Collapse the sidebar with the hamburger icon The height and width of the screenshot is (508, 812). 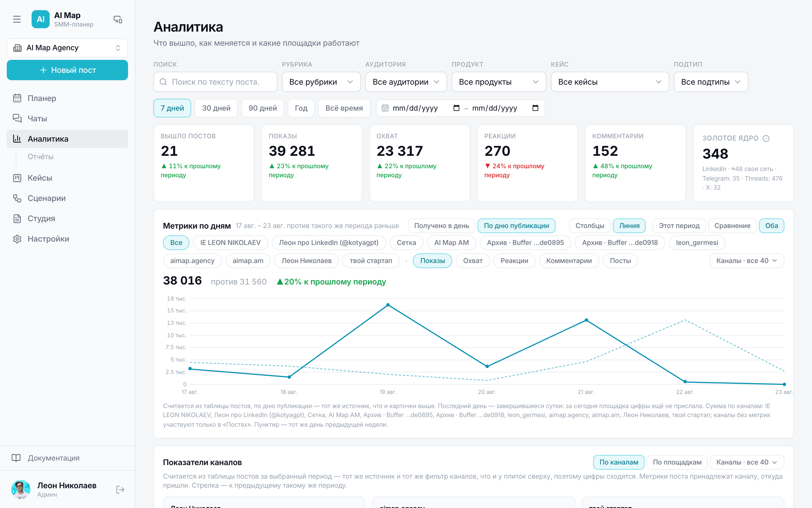point(17,19)
